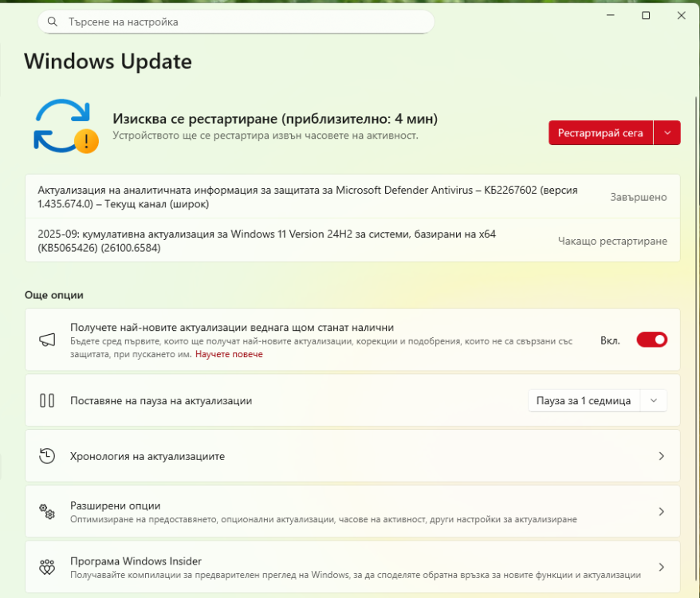Select the 2025-09 cumulative update KB5065426 row
The width and height of the screenshot is (700, 598).
[352, 240]
